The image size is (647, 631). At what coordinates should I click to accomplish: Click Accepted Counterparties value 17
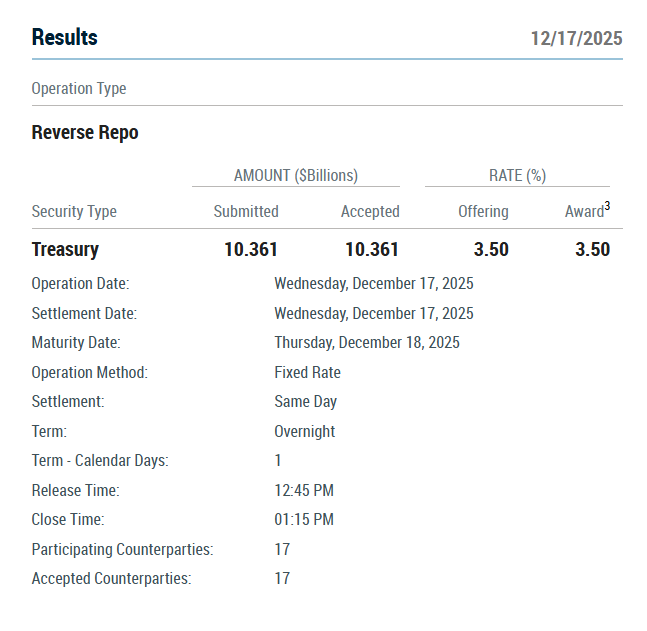(282, 578)
